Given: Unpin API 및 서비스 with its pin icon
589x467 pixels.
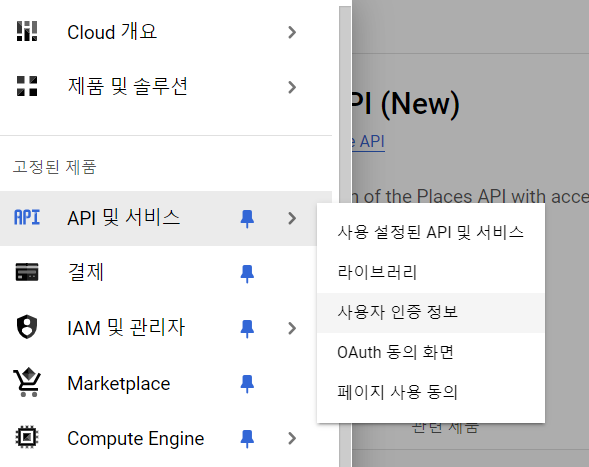Looking at the screenshot, I should [x=247, y=219].
